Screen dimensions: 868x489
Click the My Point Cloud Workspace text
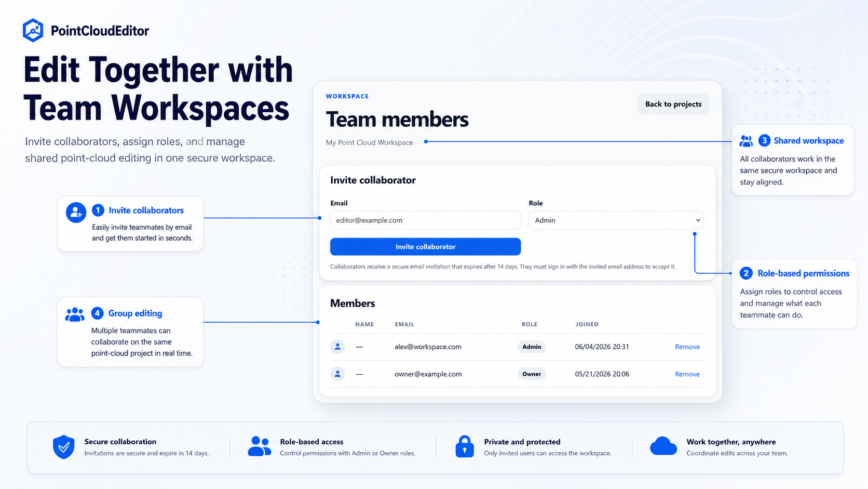(x=369, y=142)
